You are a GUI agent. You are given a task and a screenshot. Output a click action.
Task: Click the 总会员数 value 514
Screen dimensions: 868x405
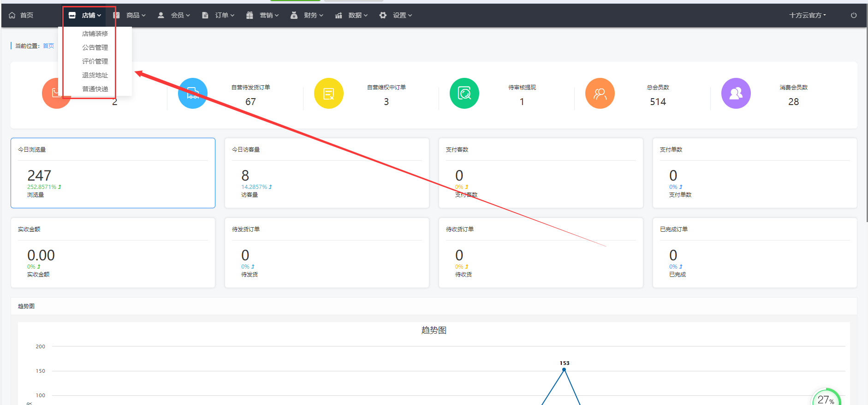point(658,102)
